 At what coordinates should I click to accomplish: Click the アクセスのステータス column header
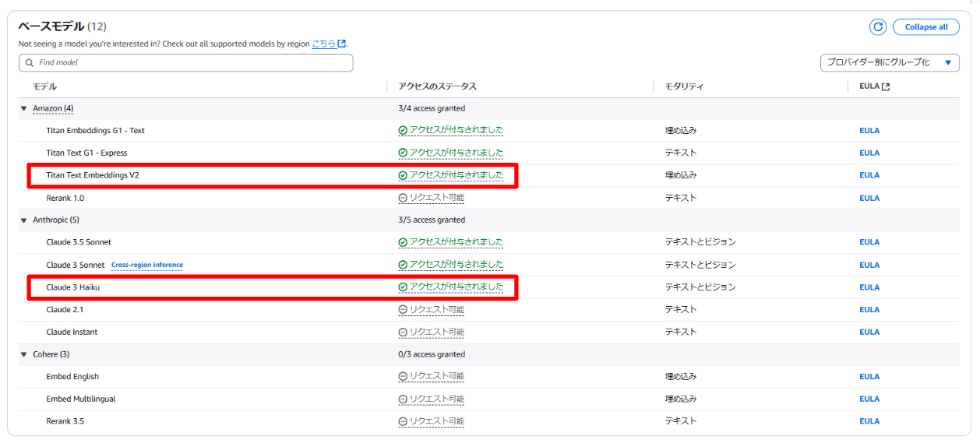click(x=437, y=86)
